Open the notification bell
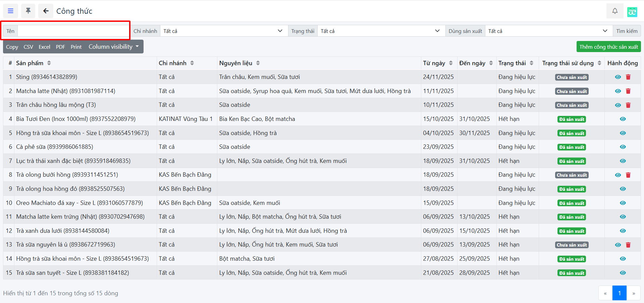The width and height of the screenshot is (644, 303). (x=614, y=11)
